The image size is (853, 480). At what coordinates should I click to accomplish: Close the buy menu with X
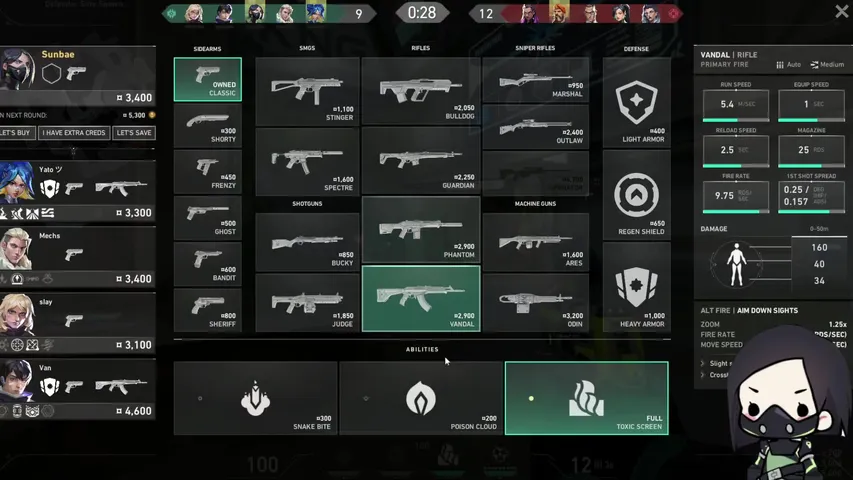pos(842,11)
